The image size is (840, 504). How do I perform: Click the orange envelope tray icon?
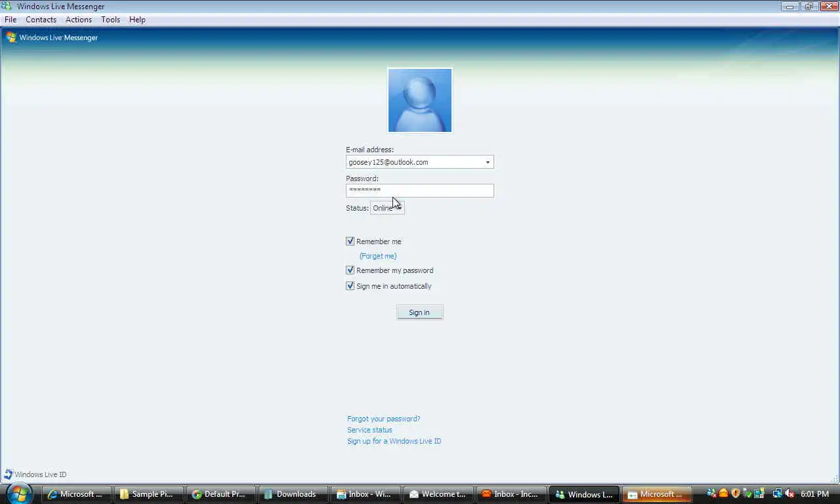[723, 493]
